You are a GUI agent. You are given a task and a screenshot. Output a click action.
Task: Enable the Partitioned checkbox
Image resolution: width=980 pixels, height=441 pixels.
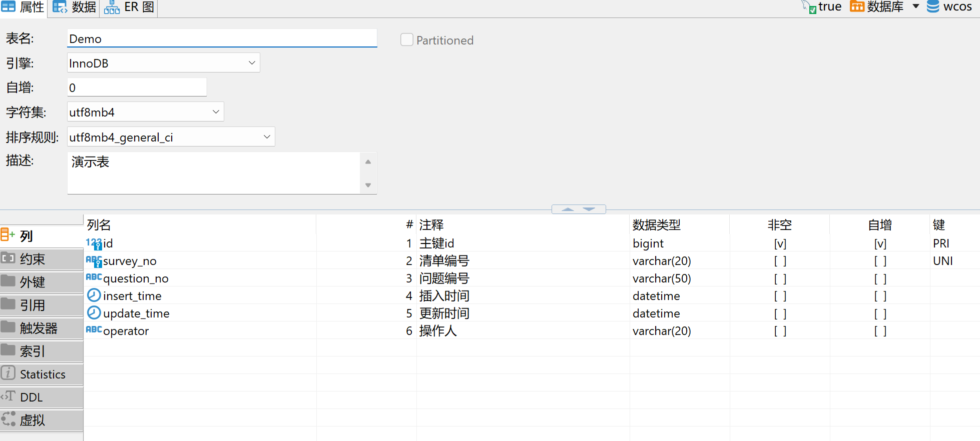coord(407,40)
